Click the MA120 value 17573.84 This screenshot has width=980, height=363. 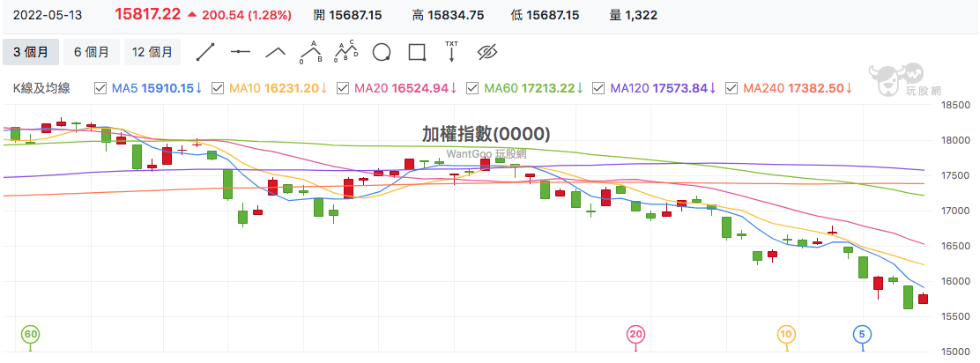coord(680,88)
